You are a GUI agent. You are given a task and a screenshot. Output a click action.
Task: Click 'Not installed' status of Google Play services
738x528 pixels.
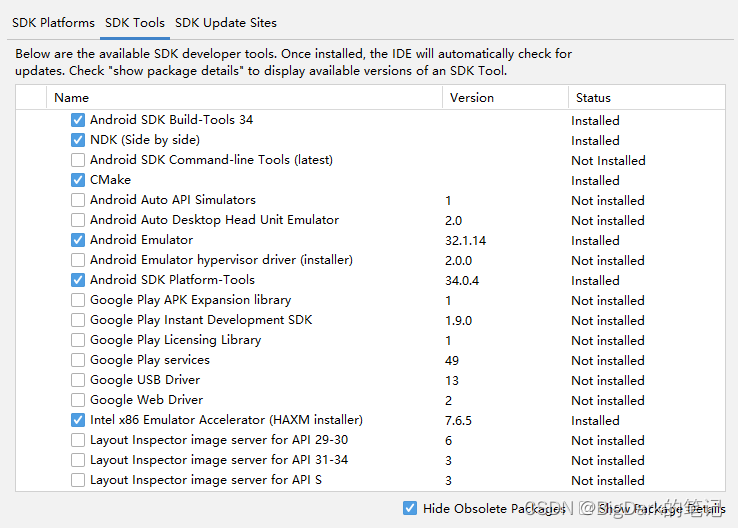tap(608, 360)
